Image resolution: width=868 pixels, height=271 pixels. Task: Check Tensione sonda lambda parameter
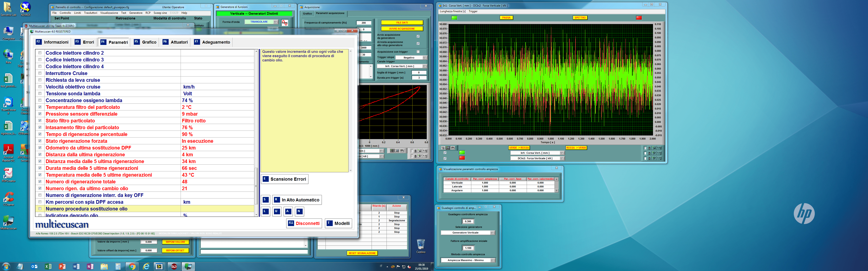[40, 93]
